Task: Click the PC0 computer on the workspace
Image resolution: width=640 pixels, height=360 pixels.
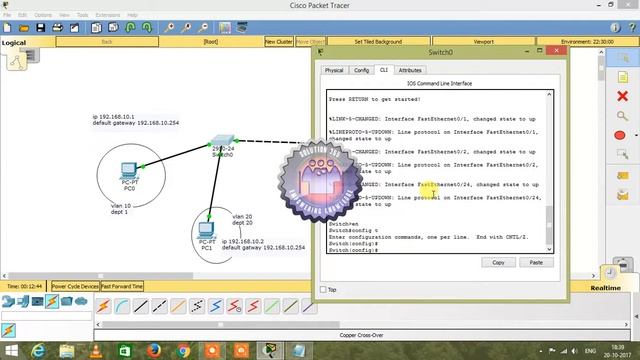Action: click(x=129, y=171)
